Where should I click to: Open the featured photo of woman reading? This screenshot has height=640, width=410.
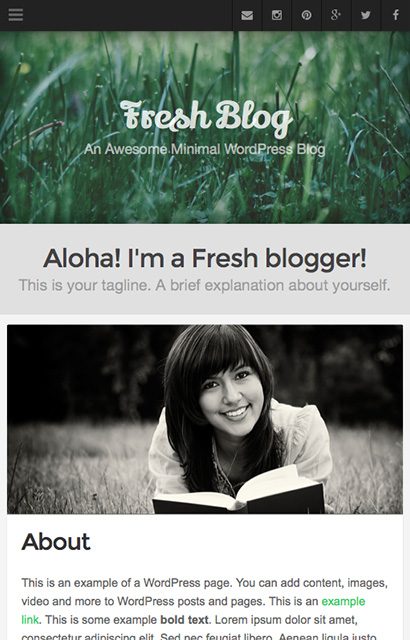point(205,419)
